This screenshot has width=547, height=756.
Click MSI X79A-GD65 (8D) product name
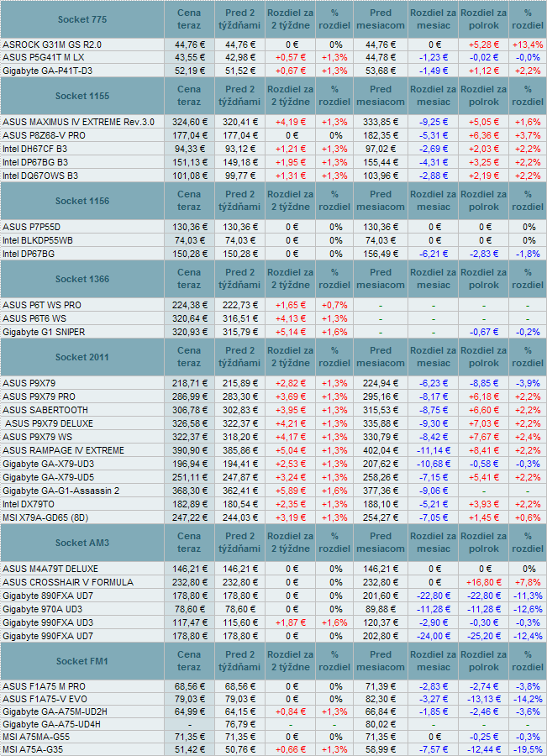point(45,518)
